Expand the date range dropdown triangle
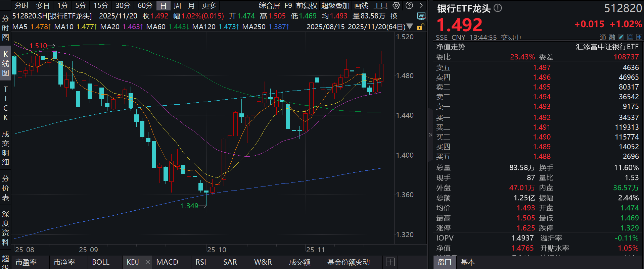 pos(410,26)
